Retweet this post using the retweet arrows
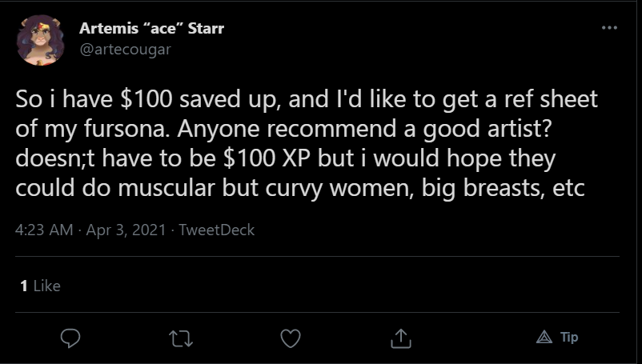Viewport: 642px width, 364px height. point(181,338)
